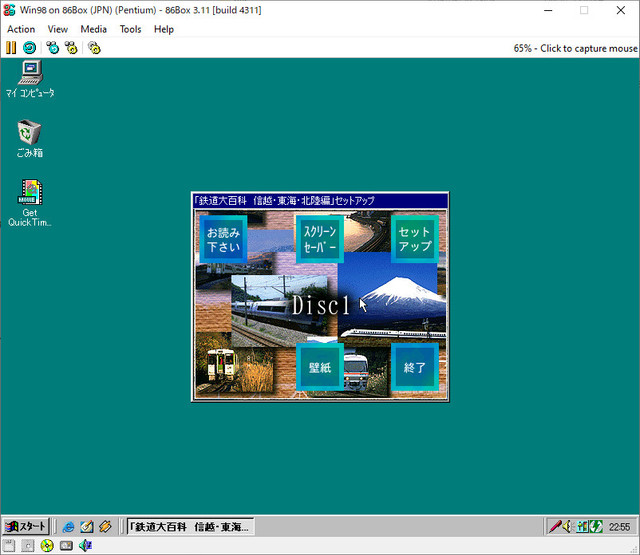Screen dimensions: 640x555
Task: Open the Media menu
Action: pyautogui.click(x=93, y=29)
